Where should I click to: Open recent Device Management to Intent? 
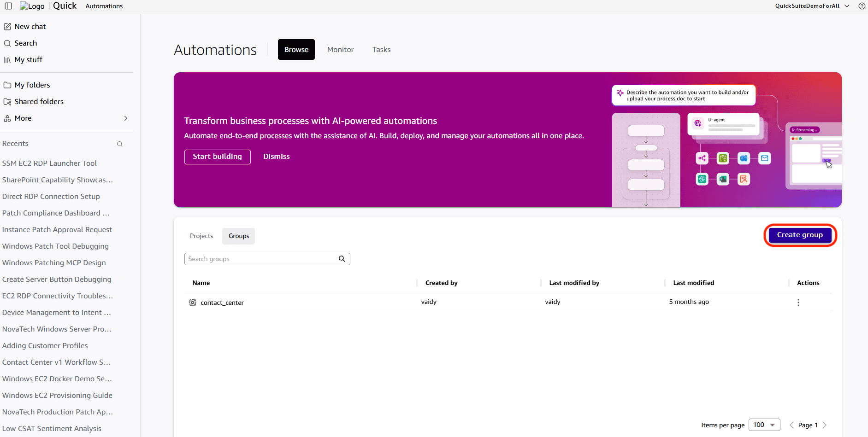coord(57,313)
